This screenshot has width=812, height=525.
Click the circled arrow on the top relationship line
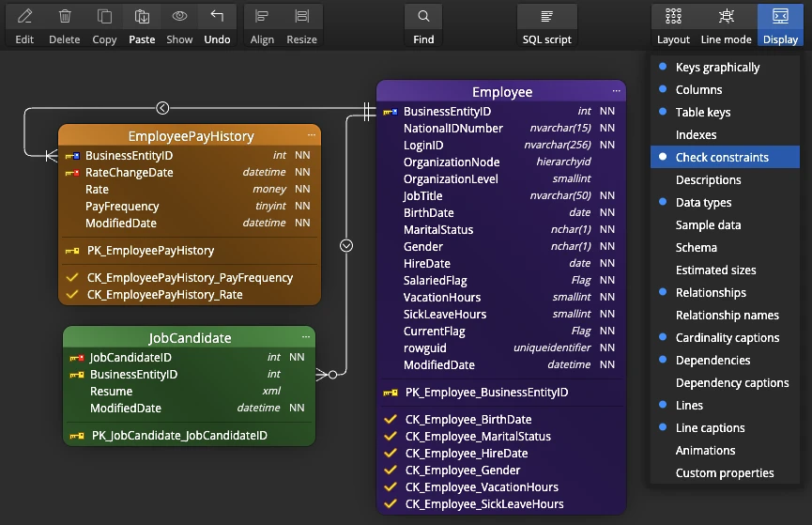[162, 108]
